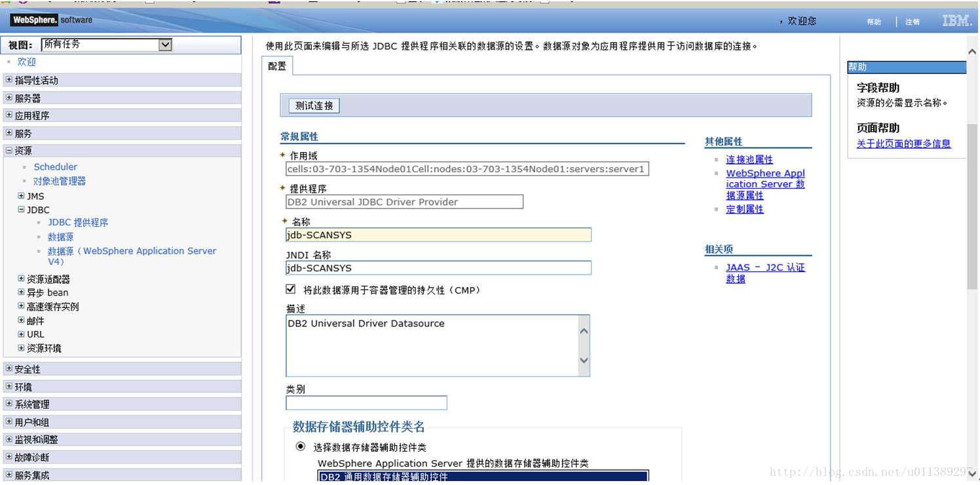Click the description textarea scroll down arrow
The height and width of the screenshot is (485, 980).
click(584, 360)
